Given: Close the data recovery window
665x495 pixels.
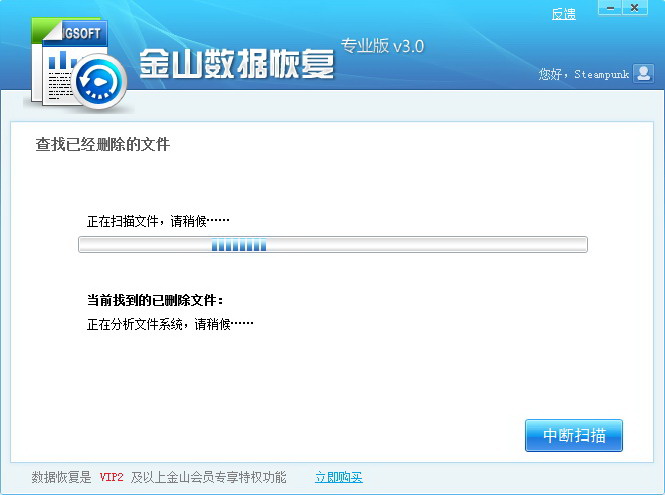Looking at the screenshot, I should [x=634, y=8].
